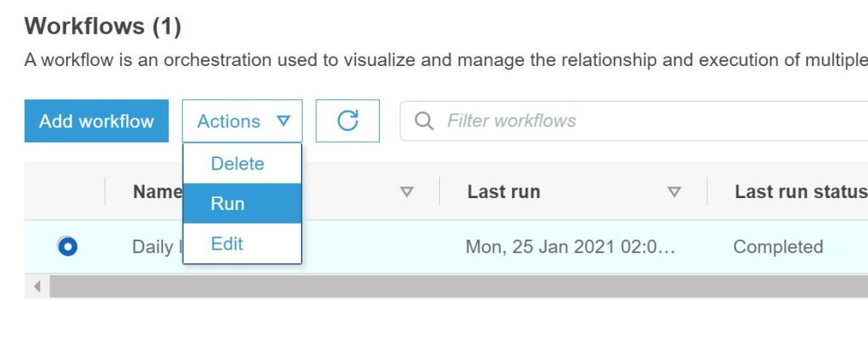Screen dimensions: 868x348
Task: Choose Run from the Actions menu
Action: (x=228, y=203)
